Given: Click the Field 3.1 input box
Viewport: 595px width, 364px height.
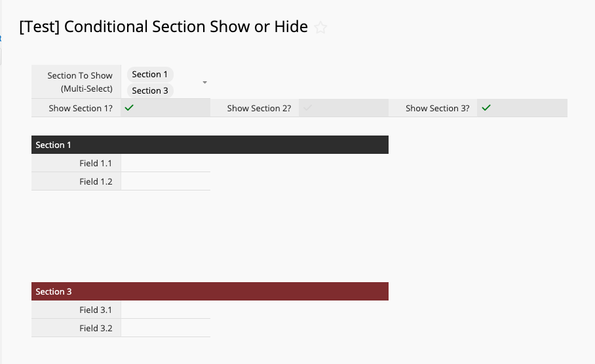Looking at the screenshot, I should click(x=165, y=310).
